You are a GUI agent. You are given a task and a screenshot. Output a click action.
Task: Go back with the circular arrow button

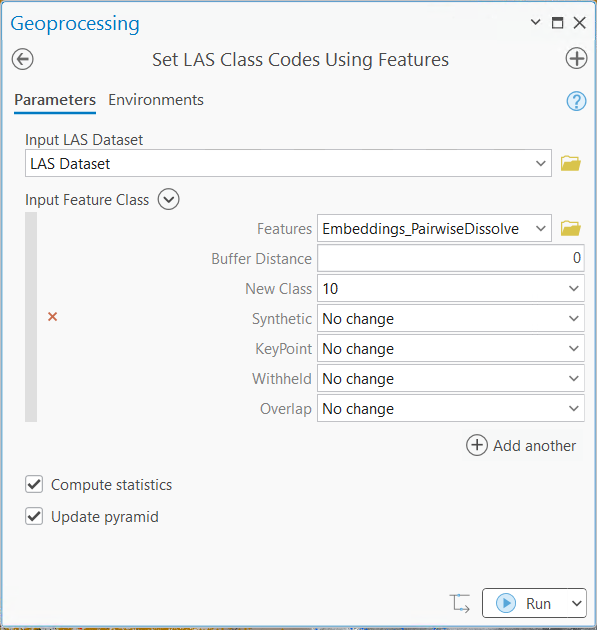(22, 59)
